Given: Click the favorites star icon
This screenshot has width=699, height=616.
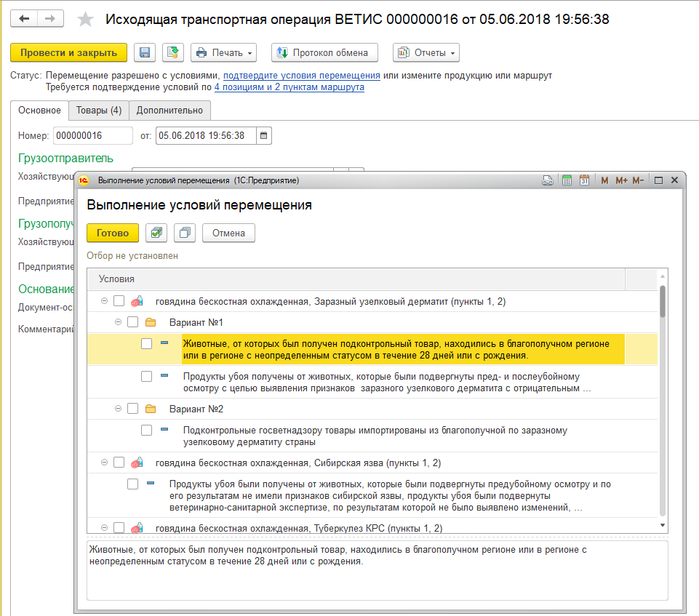Looking at the screenshot, I should point(86,20).
